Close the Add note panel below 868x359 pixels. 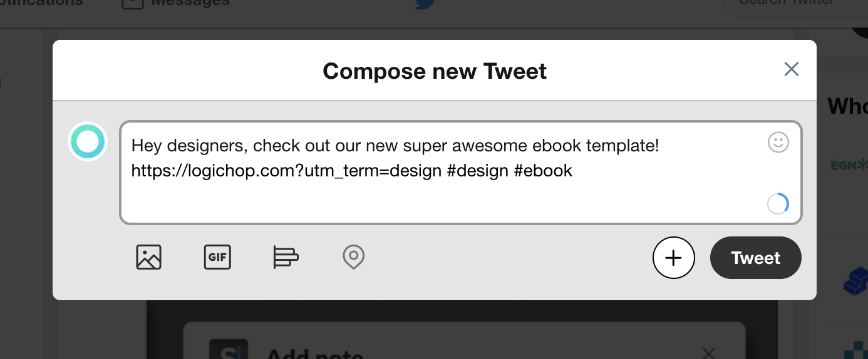[x=708, y=353]
